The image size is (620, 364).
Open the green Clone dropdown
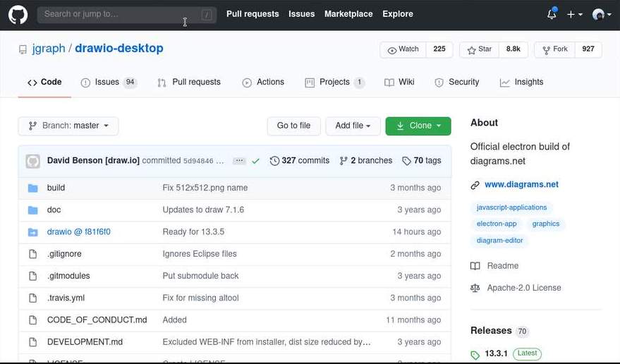click(418, 126)
